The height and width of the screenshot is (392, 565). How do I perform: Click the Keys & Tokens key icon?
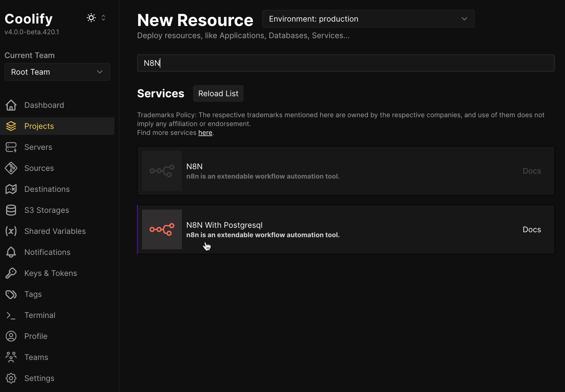[11, 273]
